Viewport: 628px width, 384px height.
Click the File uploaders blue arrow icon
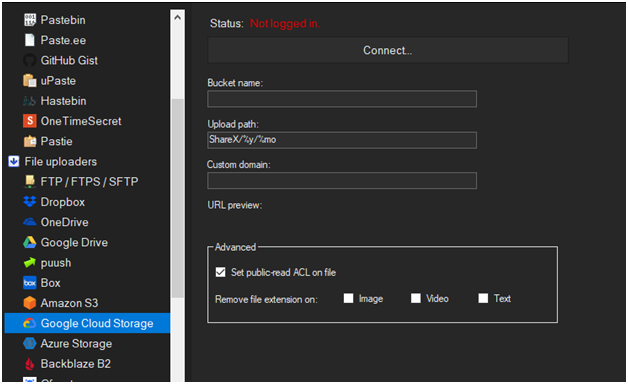tap(14, 161)
